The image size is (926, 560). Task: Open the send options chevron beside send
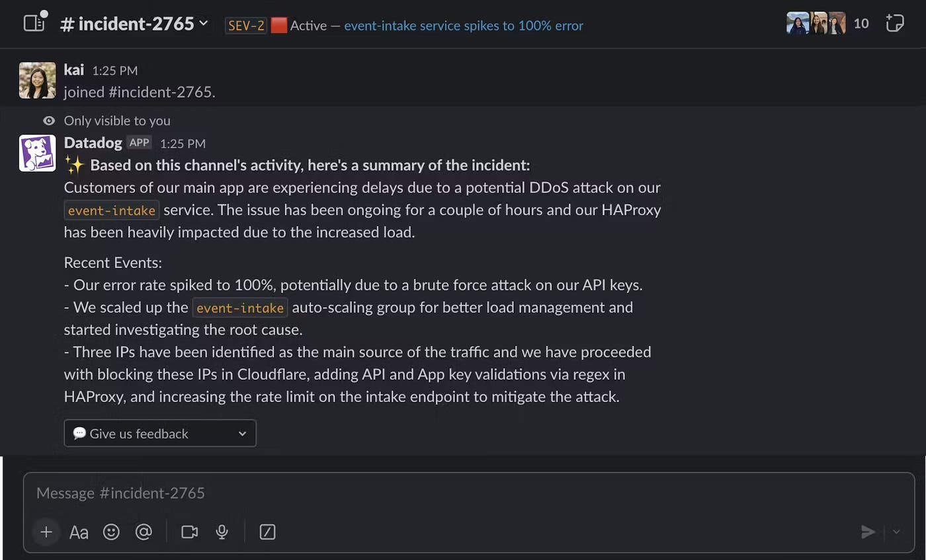pyautogui.click(x=896, y=532)
